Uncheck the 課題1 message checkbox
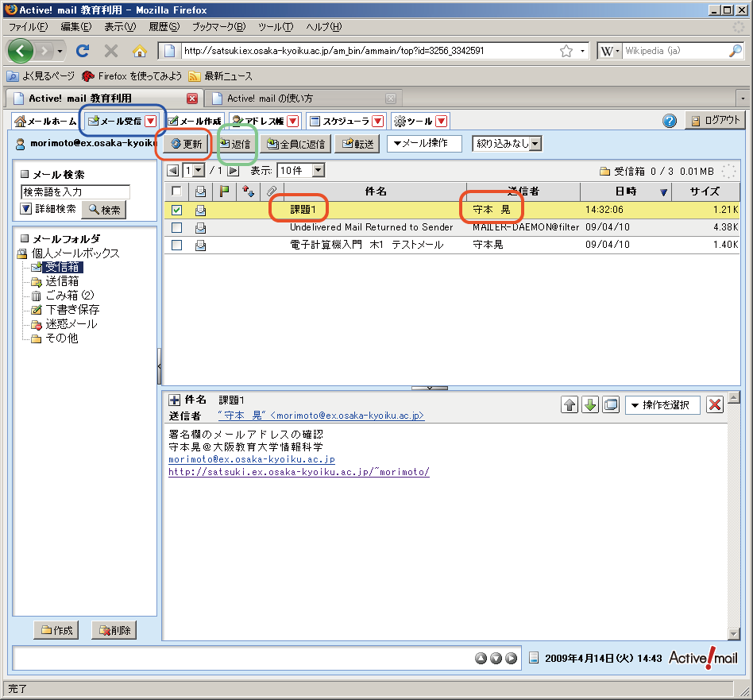753x700 pixels. point(176,210)
